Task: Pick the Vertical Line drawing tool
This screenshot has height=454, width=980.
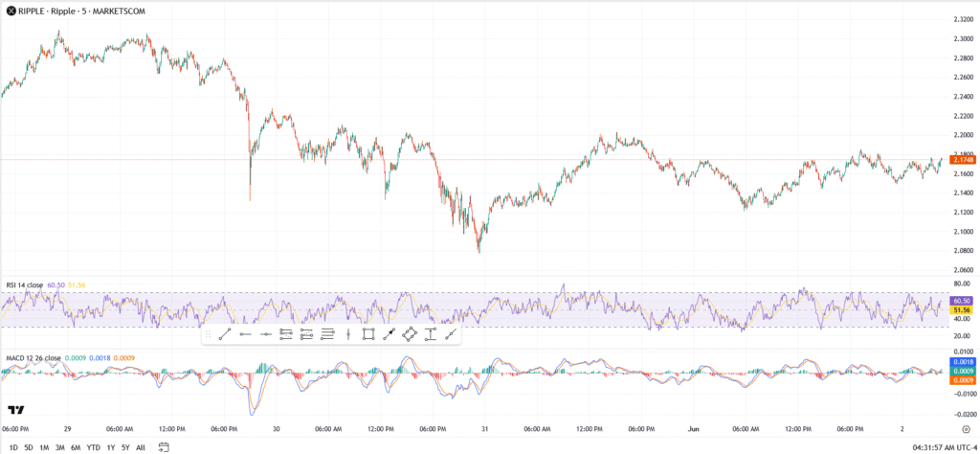Action: click(347, 334)
